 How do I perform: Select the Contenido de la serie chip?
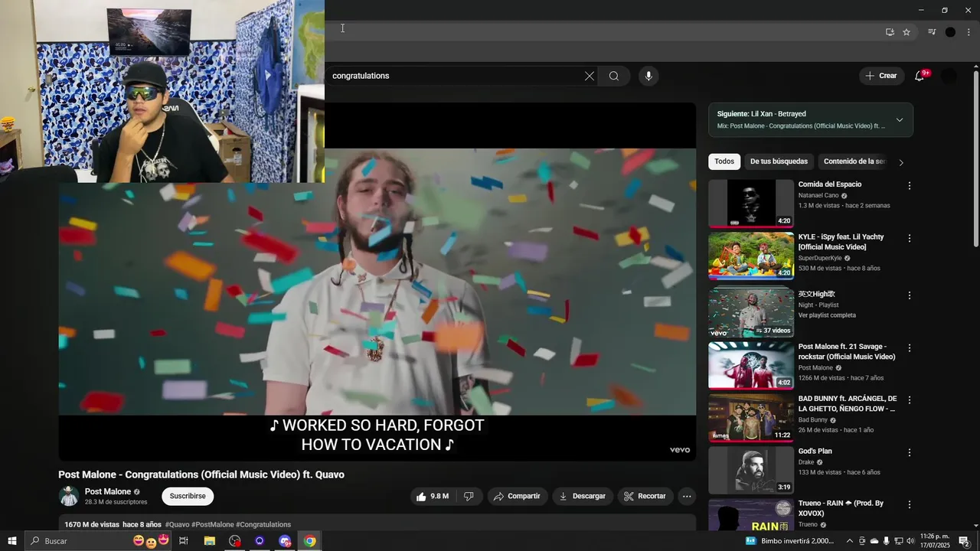(854, 161)
